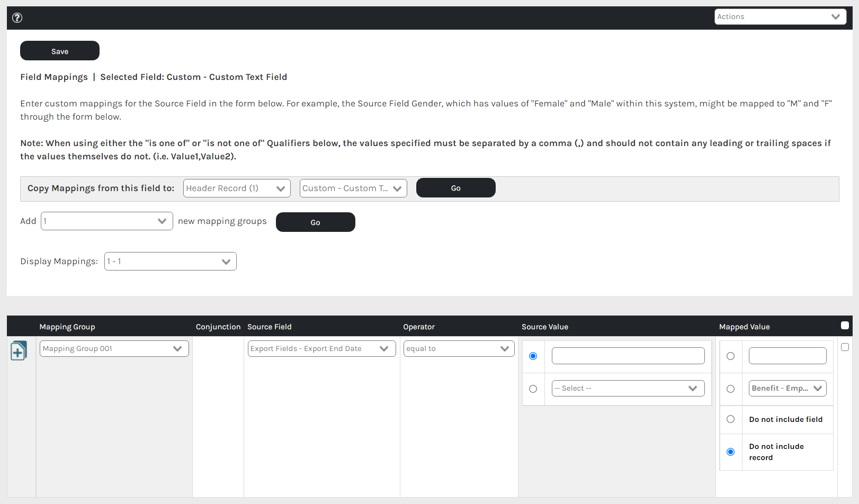Select the Source Value text entry radio button
859x504 pixels.
click(533, 356)
